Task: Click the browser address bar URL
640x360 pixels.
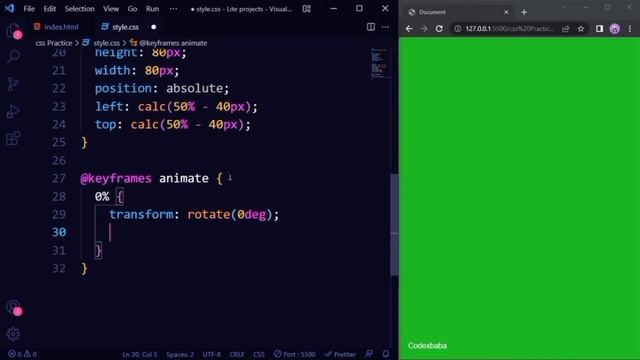Action: 510,29
